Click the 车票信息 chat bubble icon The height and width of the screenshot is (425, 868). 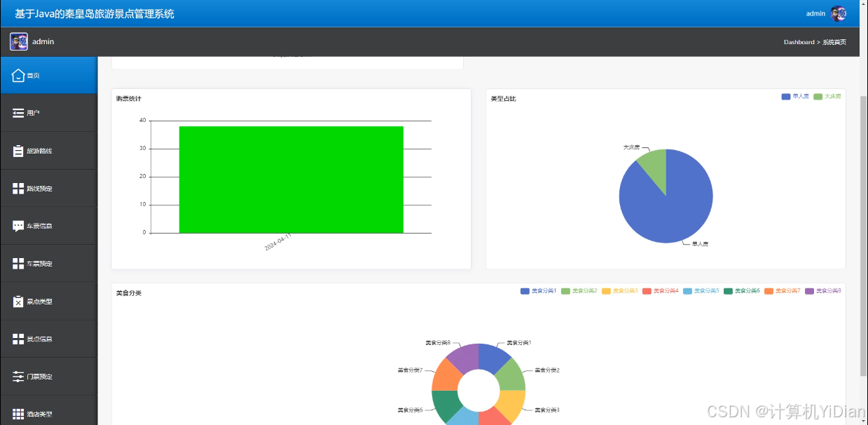point(18,226)
